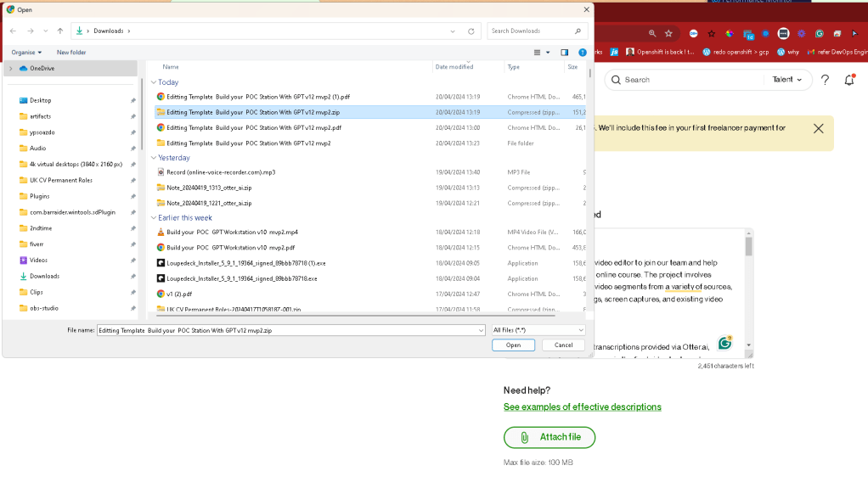Click the cursor-arrow extension at toolbar end
The width and height of the screenshot is (868, 488).
coord(854,34)
